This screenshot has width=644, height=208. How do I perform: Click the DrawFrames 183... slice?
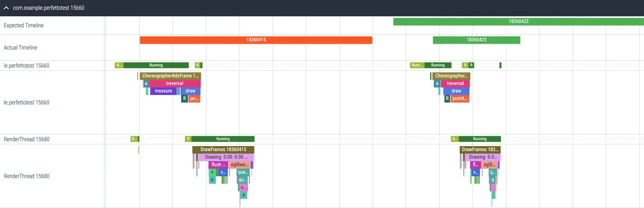click(x=480, y=150)
